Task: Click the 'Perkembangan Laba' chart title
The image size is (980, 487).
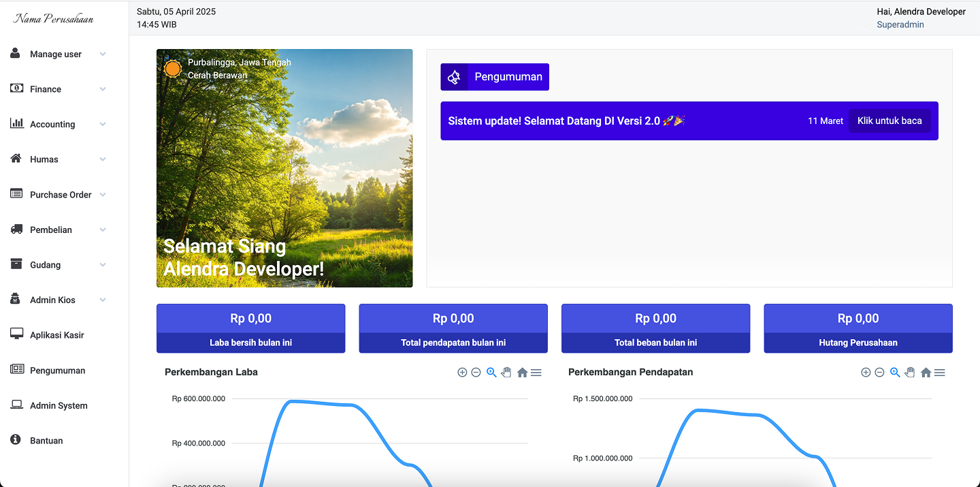Action: (211, 372)
